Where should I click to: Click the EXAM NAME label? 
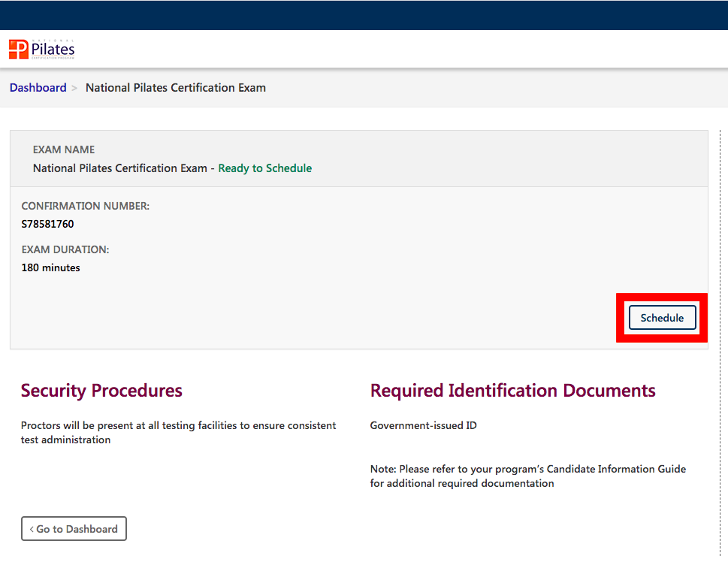click(x=64, y=150)
